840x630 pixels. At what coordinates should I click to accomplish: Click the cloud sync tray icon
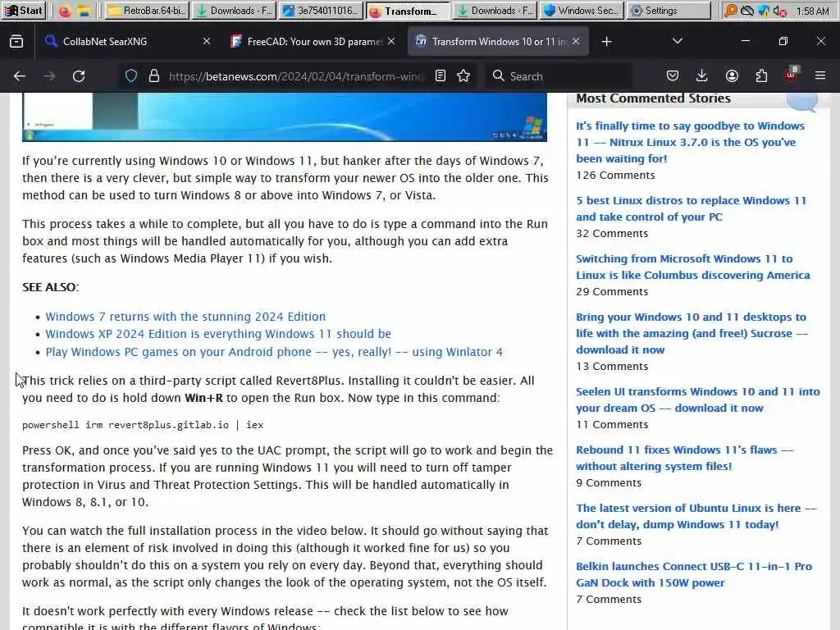(x=746, y=11)
